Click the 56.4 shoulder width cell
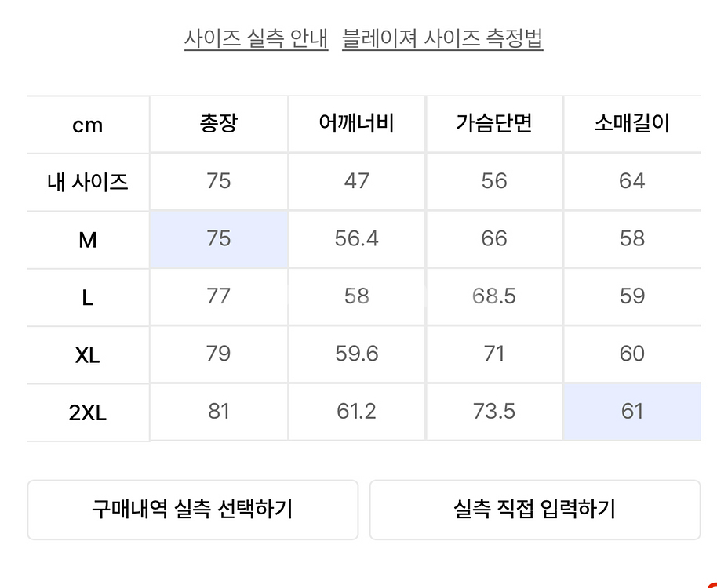Viewport: 717px width, 588px height. 357,239
